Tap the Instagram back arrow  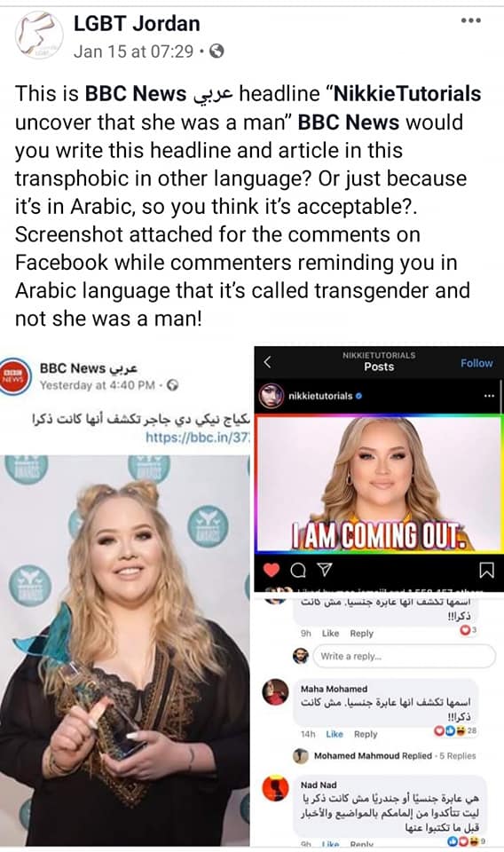[267, 362]
